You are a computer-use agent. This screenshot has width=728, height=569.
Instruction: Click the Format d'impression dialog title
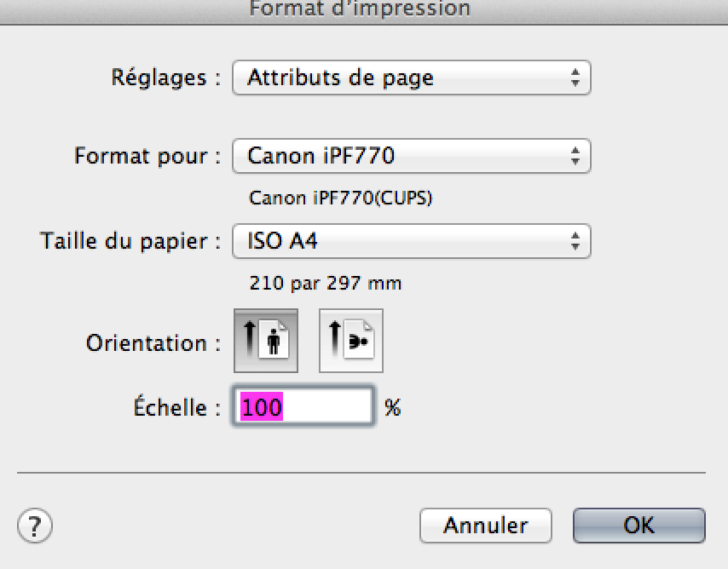(359, 9)
